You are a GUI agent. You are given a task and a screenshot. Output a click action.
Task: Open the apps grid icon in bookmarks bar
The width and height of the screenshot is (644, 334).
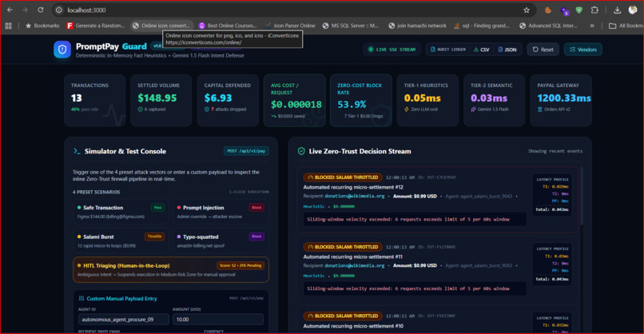(x=8, y=26)
